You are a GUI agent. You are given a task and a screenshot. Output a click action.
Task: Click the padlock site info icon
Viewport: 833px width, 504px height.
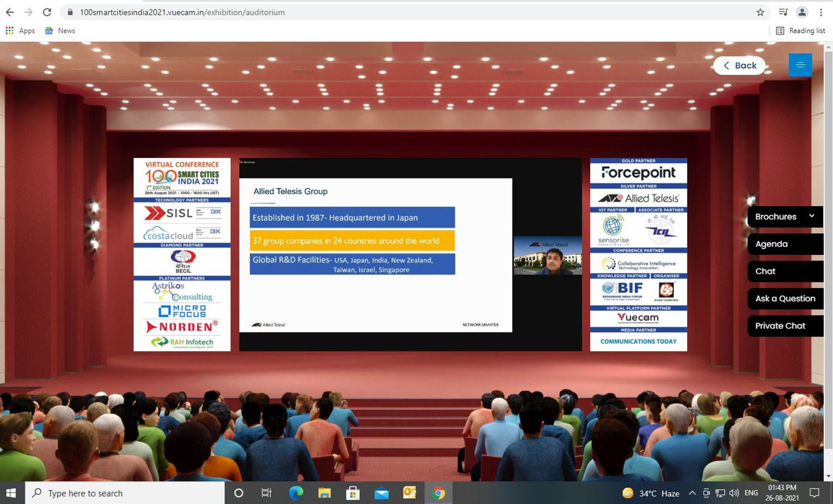[70, 12]
